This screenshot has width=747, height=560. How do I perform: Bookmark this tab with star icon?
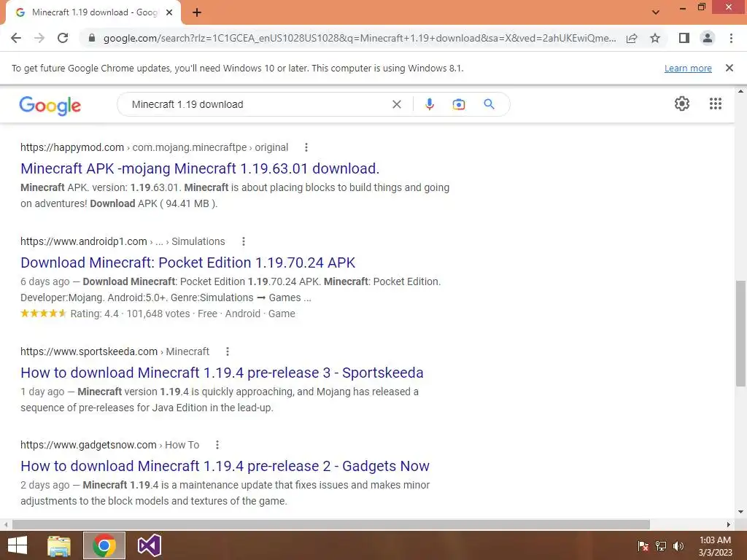point(655,38)
